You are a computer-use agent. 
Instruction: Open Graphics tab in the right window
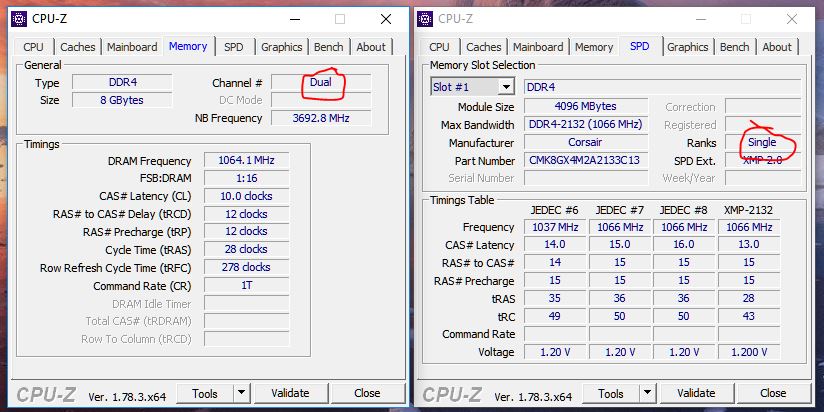point(687,47)
